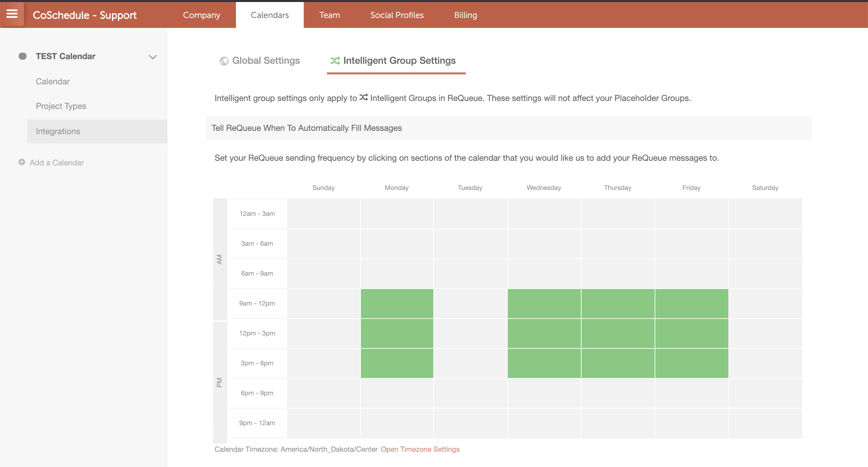Disable Thursday 9am - 12pm slot
Screen dimensions: 868x467
pos(618,303)
